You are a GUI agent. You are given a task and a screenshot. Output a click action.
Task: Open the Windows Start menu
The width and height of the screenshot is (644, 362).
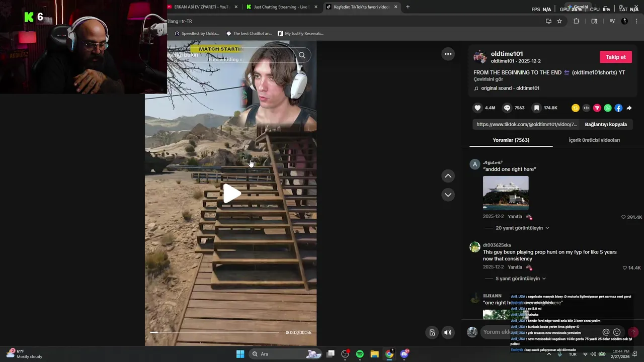[x=240, y=354]
